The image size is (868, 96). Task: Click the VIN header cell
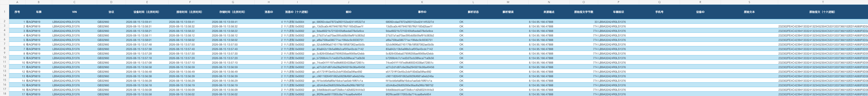75,12
